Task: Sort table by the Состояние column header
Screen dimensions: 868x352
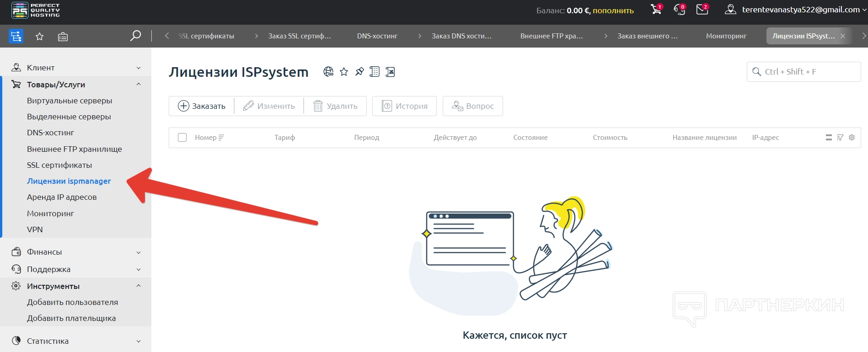Action: click(x=530, y=138)
